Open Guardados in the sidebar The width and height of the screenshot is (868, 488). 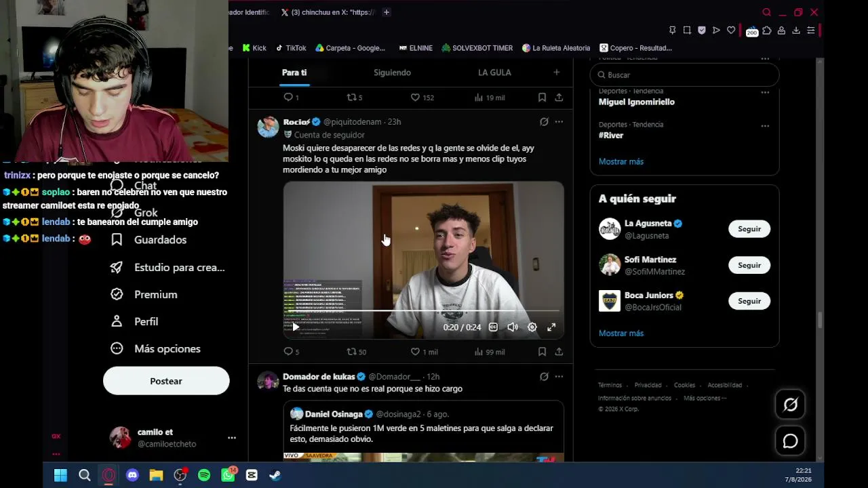[x=149, y=240]
